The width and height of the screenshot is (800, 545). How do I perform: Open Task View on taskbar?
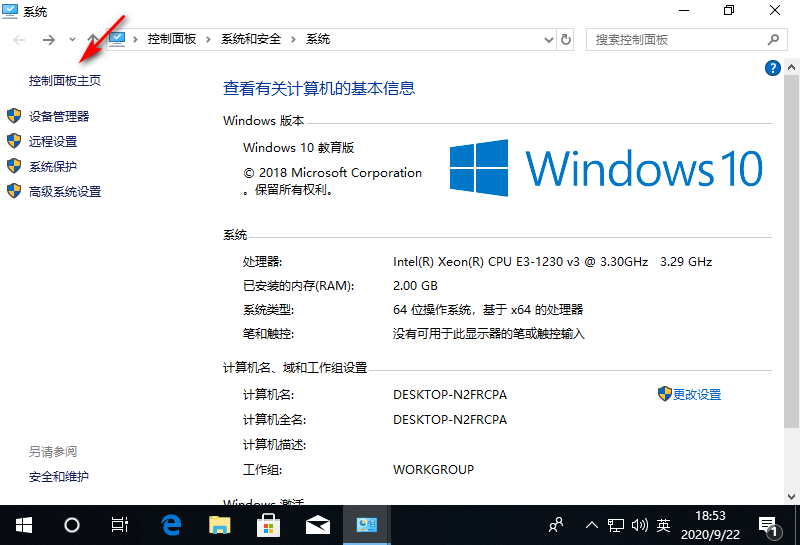(119, 524)
